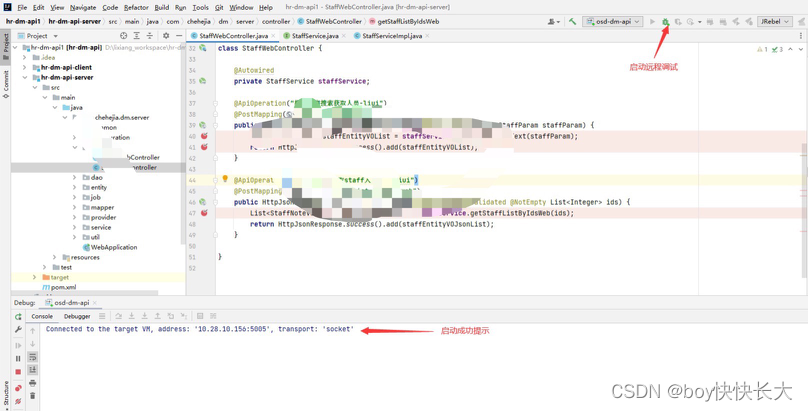Open the Refactor menu

point(137,7)
